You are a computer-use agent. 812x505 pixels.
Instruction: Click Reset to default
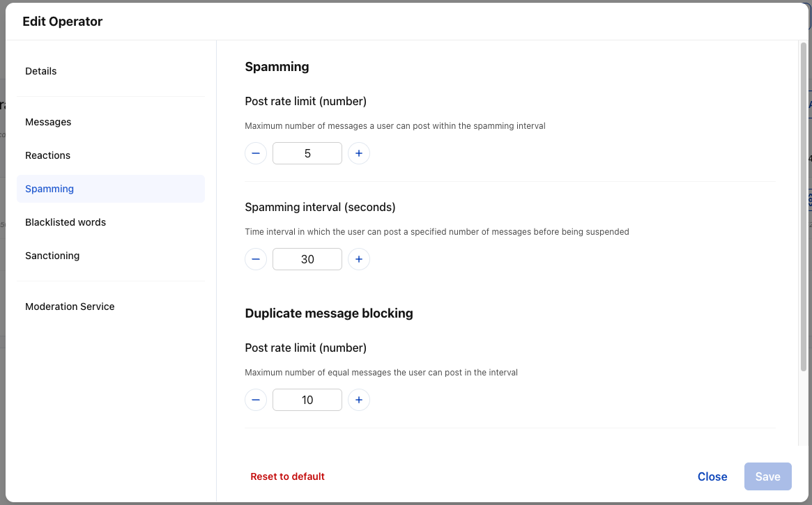(x=287, y=476)
